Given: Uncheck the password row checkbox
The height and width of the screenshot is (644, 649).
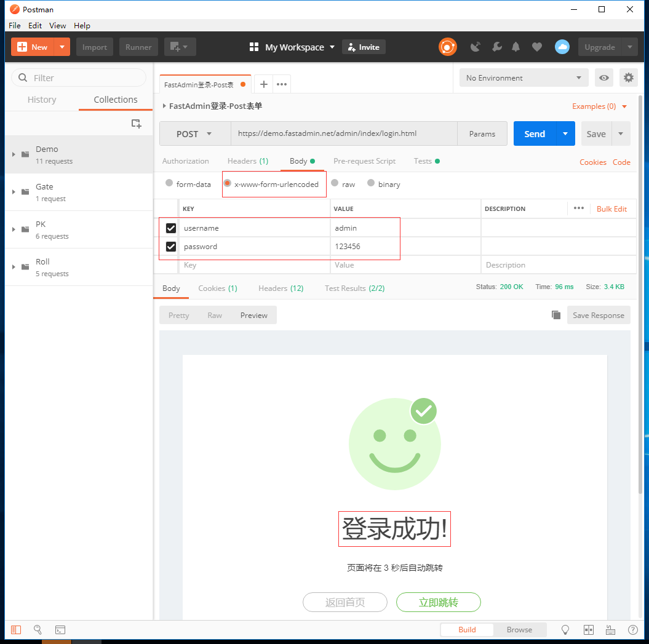Looking at the screenshot, I should coord(171,247).
